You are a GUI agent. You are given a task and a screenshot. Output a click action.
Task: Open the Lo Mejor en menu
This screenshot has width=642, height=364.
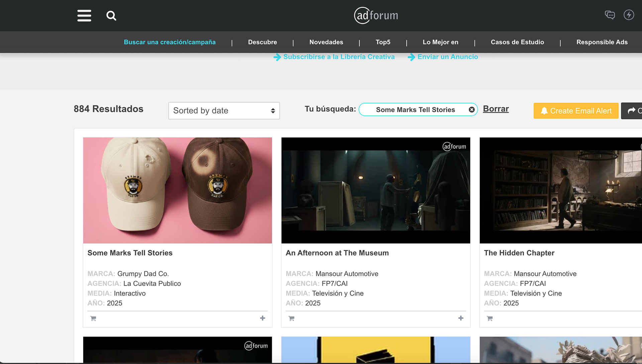pos(440,42)
